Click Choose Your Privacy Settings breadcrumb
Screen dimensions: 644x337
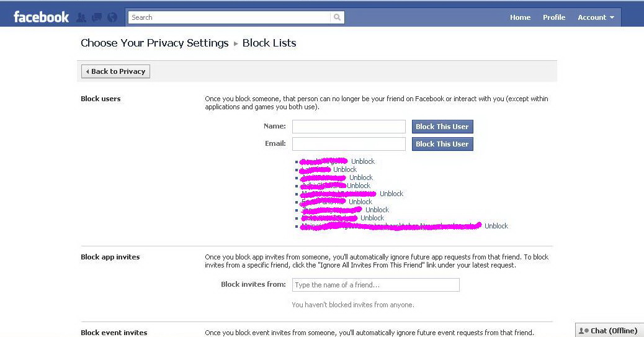(x=154, y=43)
